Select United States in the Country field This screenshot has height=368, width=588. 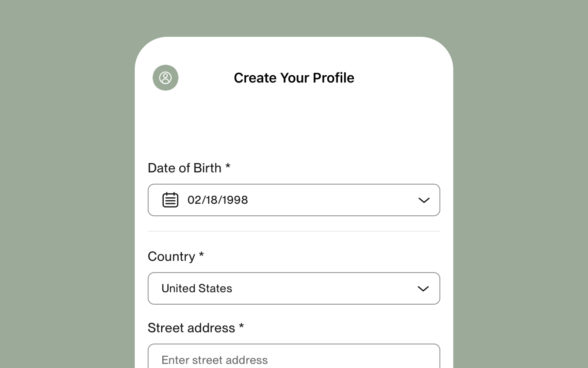pos(197,288)
